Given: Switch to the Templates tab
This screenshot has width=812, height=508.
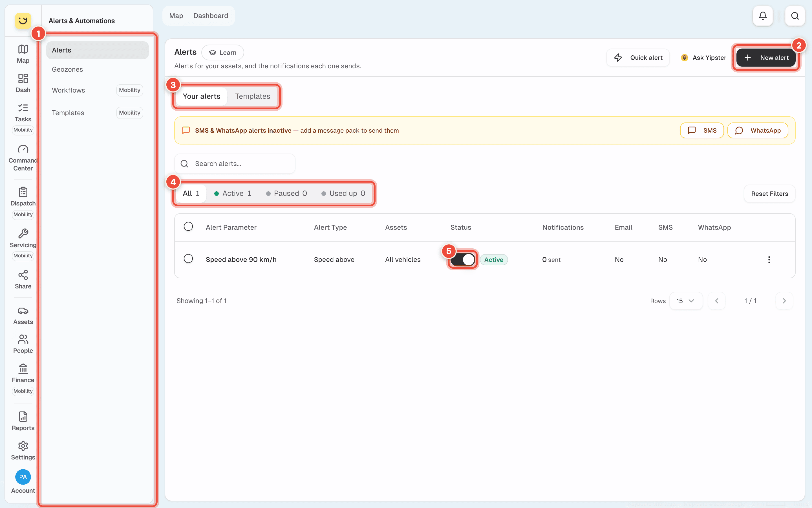Looking at the screenshot, I should pos(252,97).
